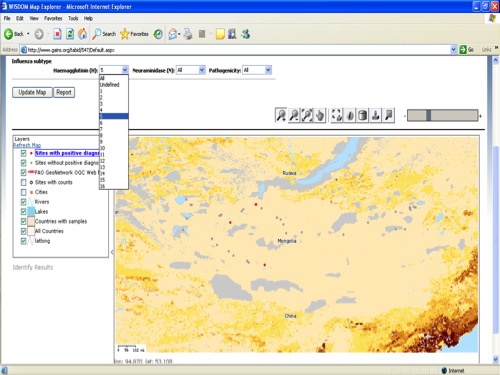Viewport: 500px width, 375px height.
Task: Click the IE Refresh toolbar icon
Action: tap(70, 34)
